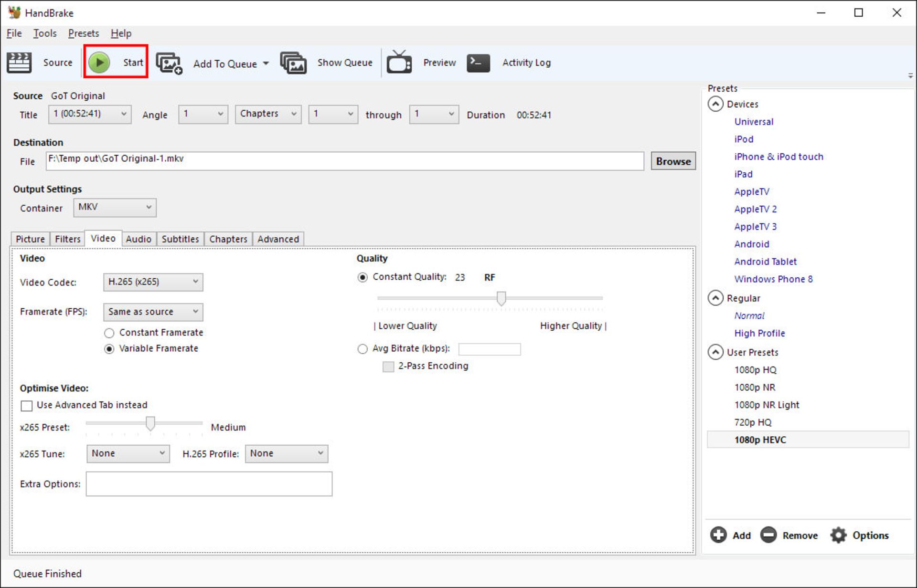917x588 pixels.
Task: Collapse the Devices presets group
Action: click(x=715, y=104)
